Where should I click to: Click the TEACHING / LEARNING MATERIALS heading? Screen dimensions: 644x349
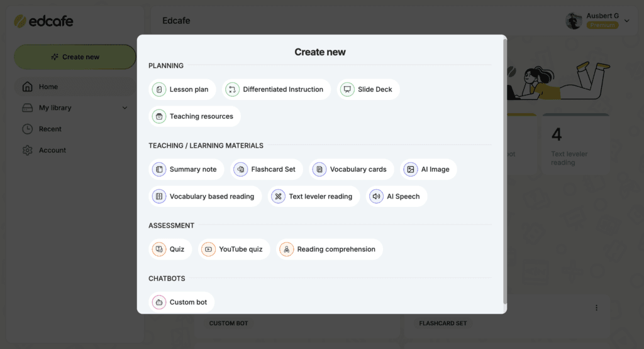[206, 146]
